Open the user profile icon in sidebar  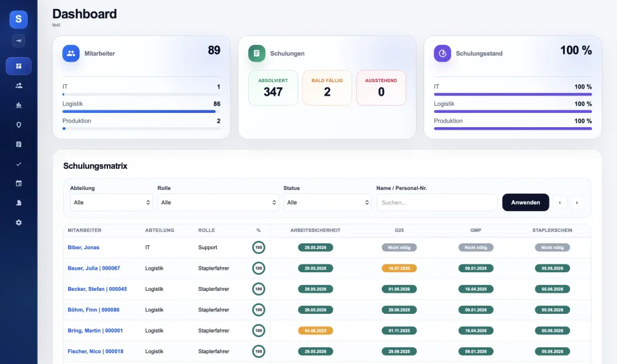coord(19,203)
